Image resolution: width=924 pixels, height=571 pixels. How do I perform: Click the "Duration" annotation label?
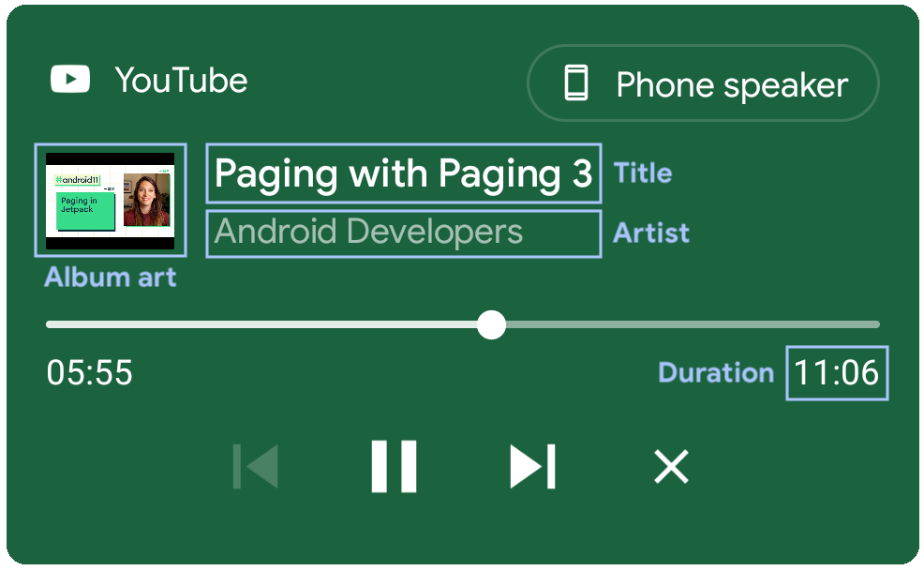click(x=716, y=373)
